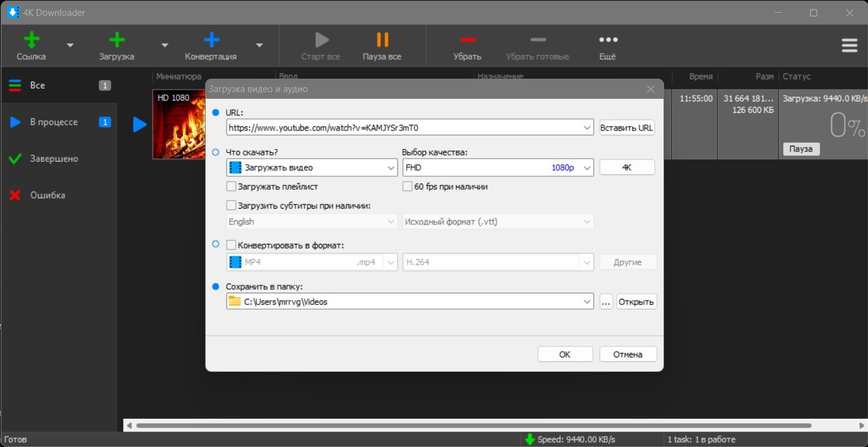The image size is (868, 447).
Task: Click inside the YouTube URL field
Action: [403, 127]
